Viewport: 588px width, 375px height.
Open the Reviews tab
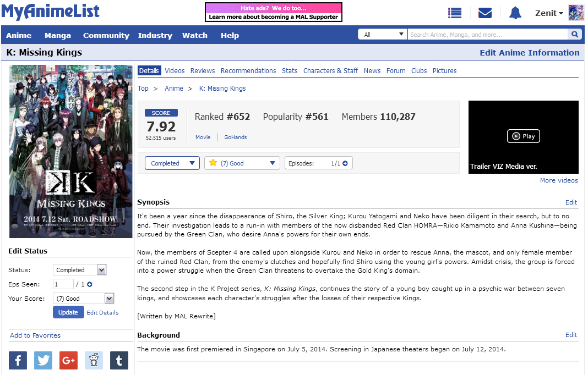tap(203, 71)
